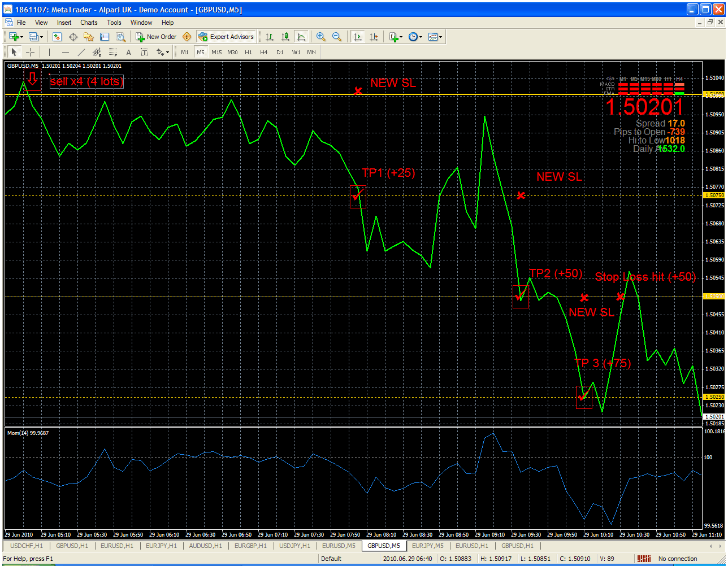Click the Default profile in status bar

click(x=331, y=559)
